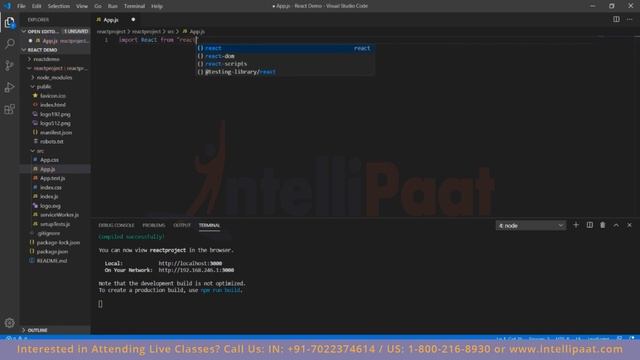Select the Terminal panel tab
The height and width of the screenshot is (360, 640).
coord(209,225)
